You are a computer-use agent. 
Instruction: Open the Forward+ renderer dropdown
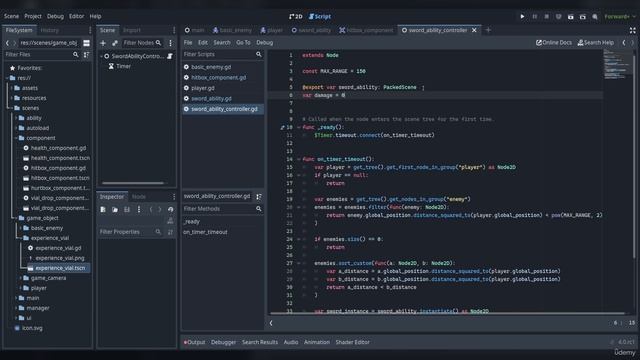tap(620, 17)
